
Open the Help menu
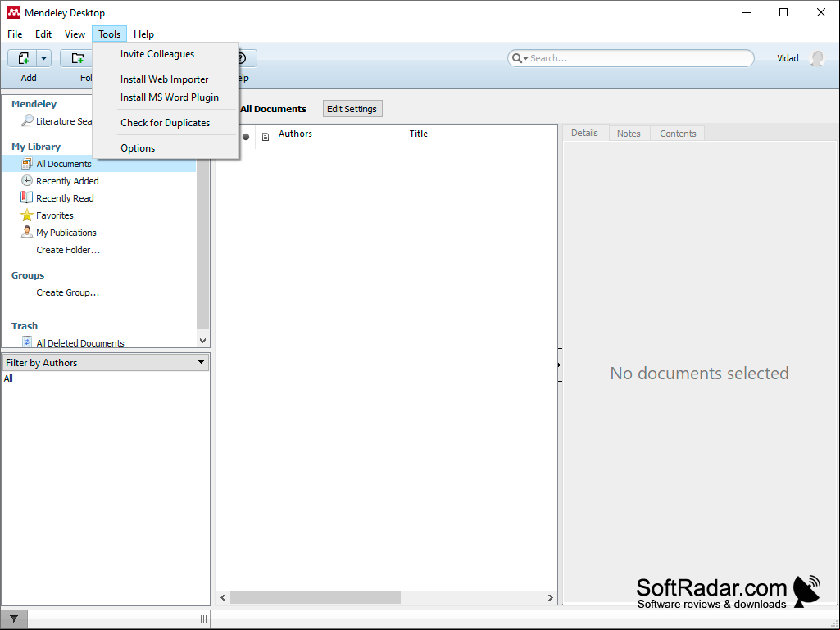point(143,34)
